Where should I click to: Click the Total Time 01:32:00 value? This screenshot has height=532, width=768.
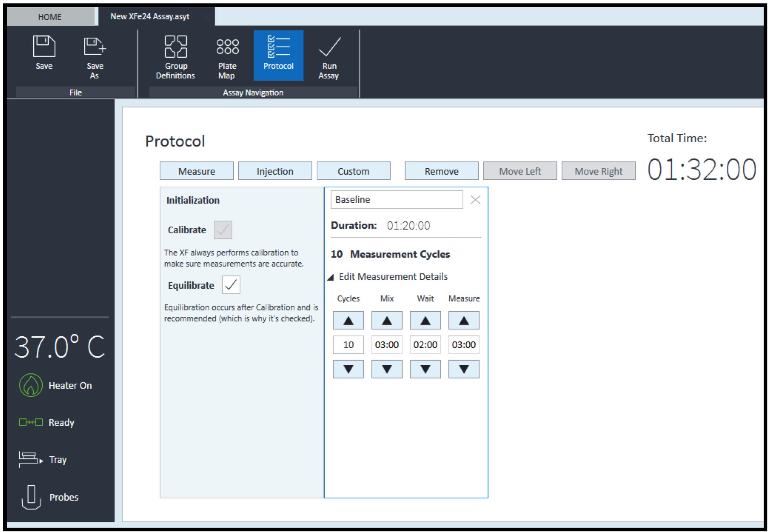(702, 169)
